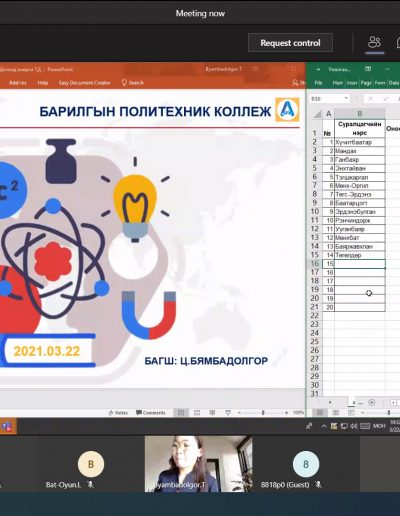The height and width of the screenshot is (516, 400).
Task: Click cell containing Ганбаяр
Action: (x=360, y=160)
